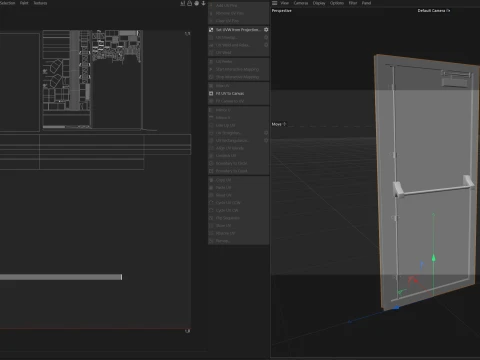The width and height of the screenshot is (480, 360).
Task: Click the globe icon in UV editor header
Action: [x=197, y=3]
